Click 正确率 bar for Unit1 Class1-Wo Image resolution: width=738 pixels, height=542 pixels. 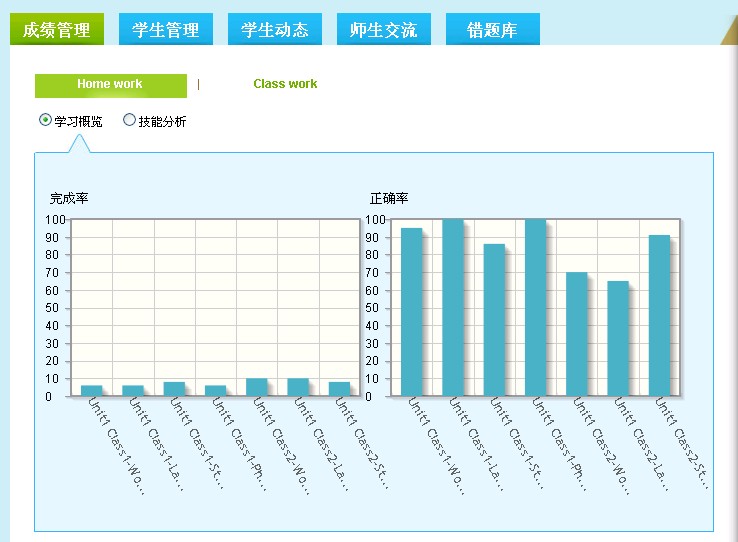click(411, 312)
